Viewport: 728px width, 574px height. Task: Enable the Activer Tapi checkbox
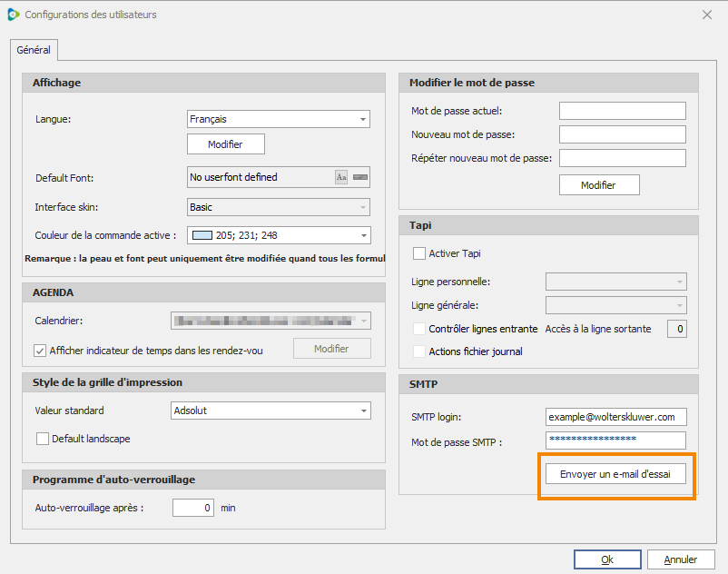pos(419,253)
